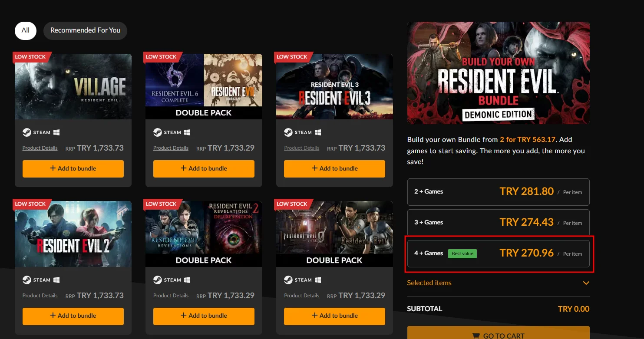Image resolution: width=644 pixels, height=339 pixels.
Task: Click the "2 for TRY 563.17" offer text
Action: coord(528,140)
